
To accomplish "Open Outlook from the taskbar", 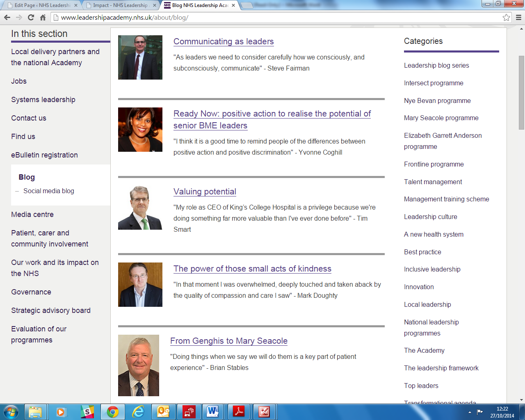I will pyautogui.click(x=164, y=412).
